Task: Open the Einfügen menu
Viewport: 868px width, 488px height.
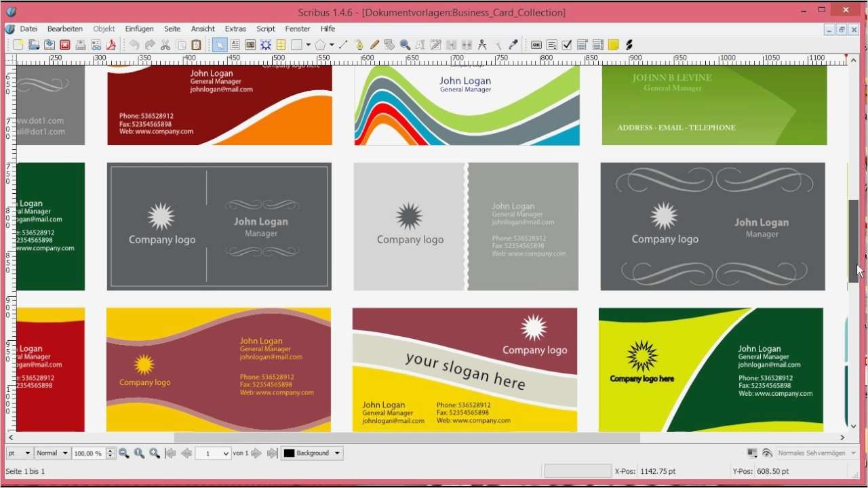Action: coord(139,29)
